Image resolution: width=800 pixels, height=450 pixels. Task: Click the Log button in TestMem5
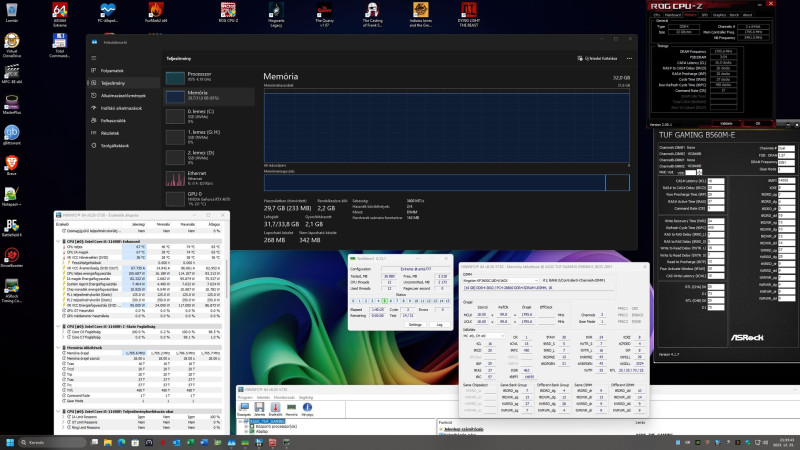tap(439, 325)
